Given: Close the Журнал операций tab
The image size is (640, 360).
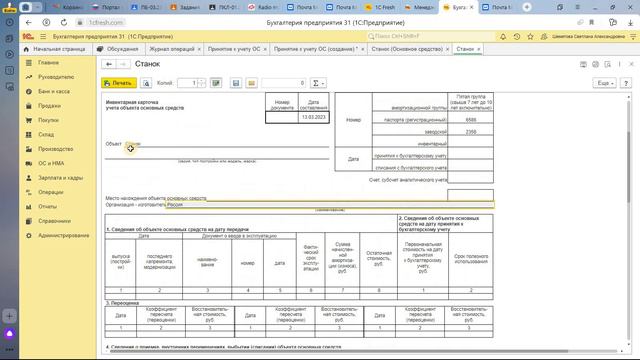Looking at the screenshot, I should [x=199, y=49].
